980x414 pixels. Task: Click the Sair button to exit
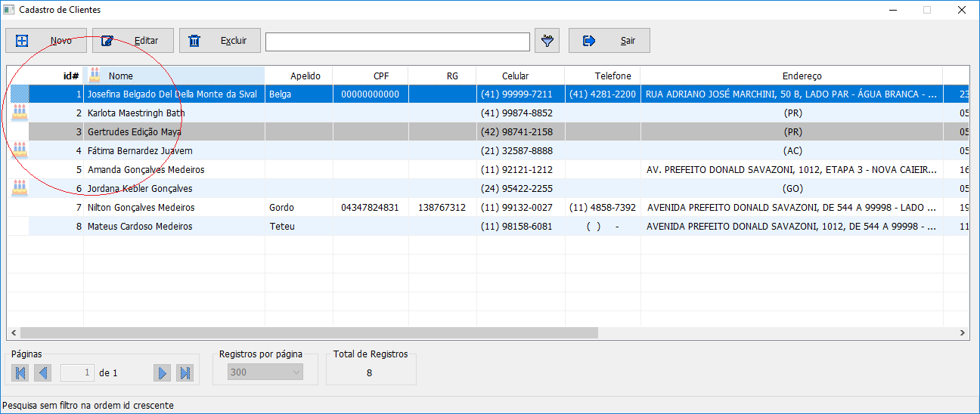tap(609, 41)
